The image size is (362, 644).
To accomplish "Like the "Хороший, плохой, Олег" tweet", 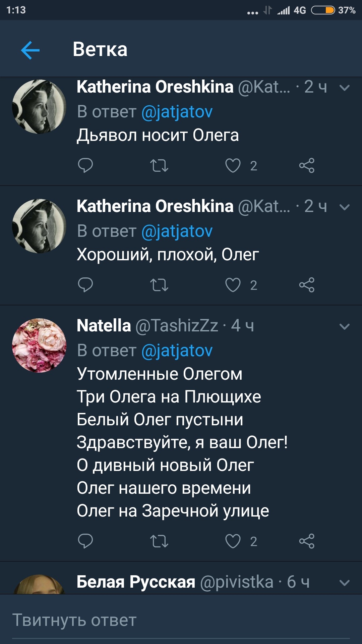I will [x=233, y=285].
